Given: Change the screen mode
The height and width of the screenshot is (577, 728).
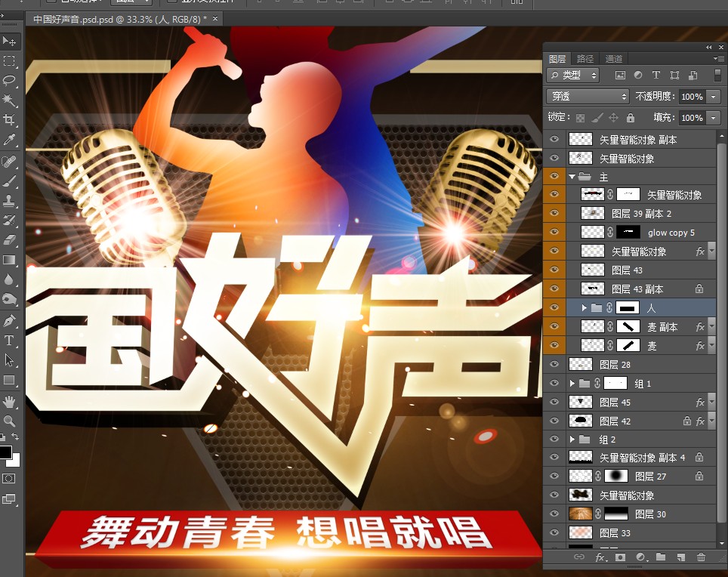Looking at the screenshot, I should pyautogui.click(x=9, y=499).
